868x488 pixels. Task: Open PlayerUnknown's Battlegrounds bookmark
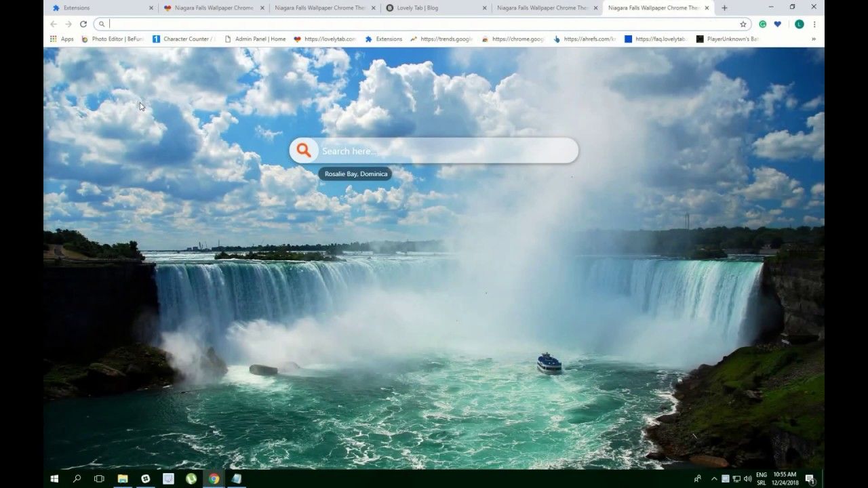click(728, 39)
